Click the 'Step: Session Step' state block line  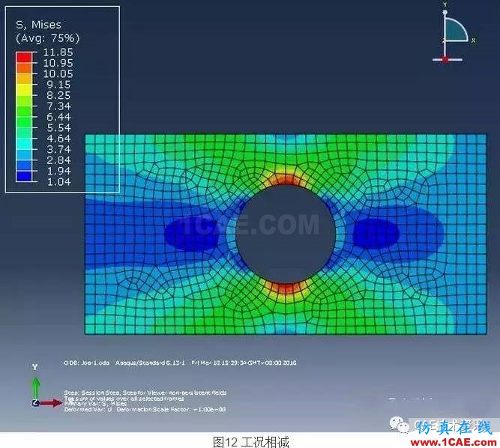click(145, 393)
